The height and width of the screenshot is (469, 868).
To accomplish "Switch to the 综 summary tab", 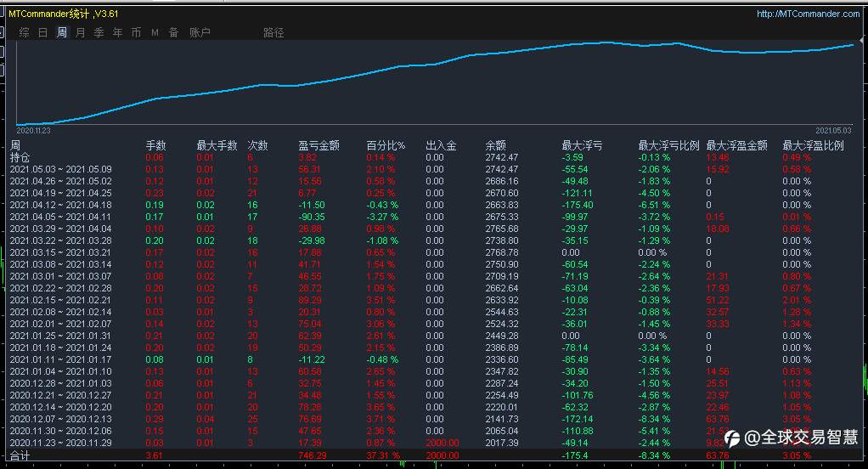I will point(25,32).
